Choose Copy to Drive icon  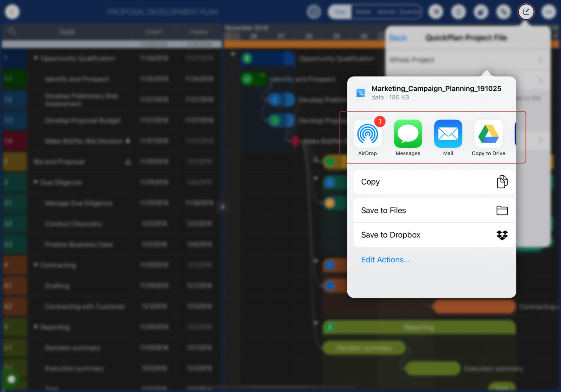(488, 134)
